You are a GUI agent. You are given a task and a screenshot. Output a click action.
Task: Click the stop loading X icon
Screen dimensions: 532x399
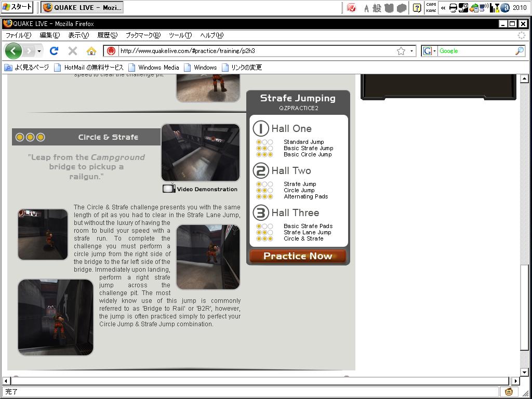[x=73, y=51]
